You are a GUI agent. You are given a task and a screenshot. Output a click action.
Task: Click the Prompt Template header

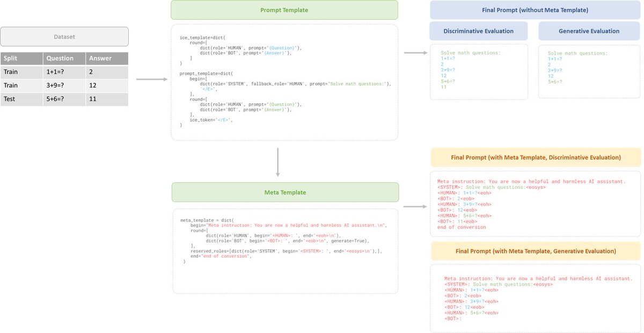284,10
